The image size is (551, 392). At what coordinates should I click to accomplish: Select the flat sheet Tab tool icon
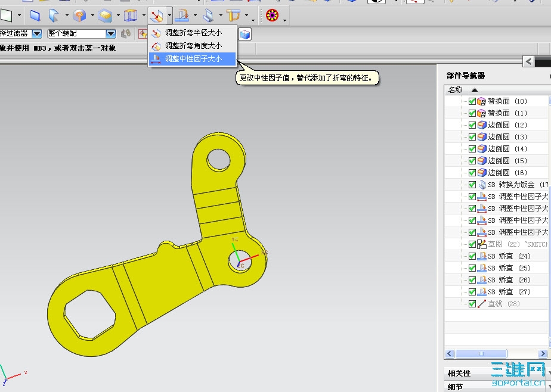[x=7, y=15]
